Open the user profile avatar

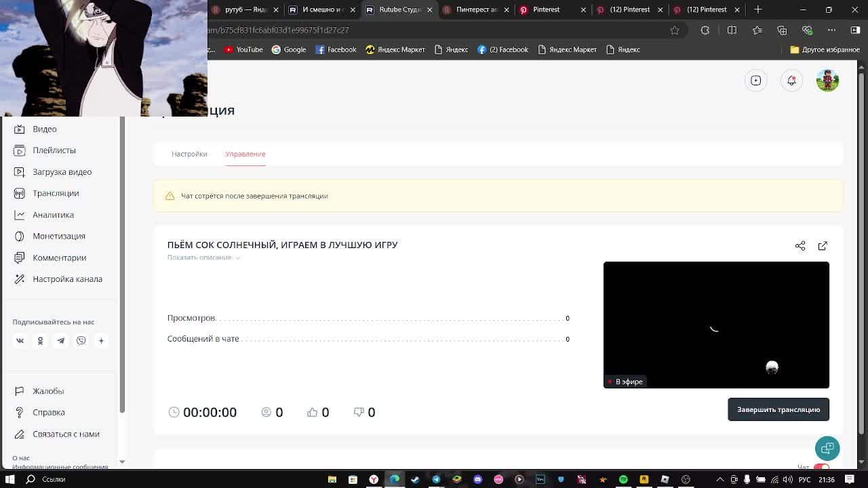point(827,80)
